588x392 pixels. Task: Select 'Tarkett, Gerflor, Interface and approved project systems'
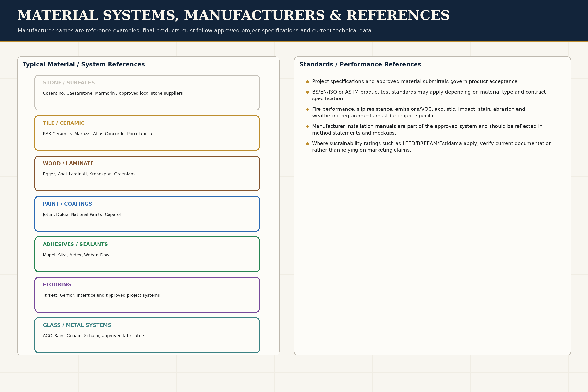coord(101,295)
